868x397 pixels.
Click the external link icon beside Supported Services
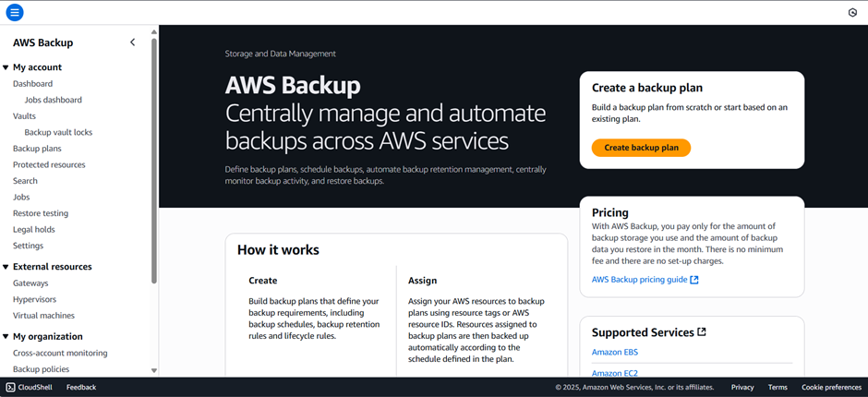click(702, 332)
